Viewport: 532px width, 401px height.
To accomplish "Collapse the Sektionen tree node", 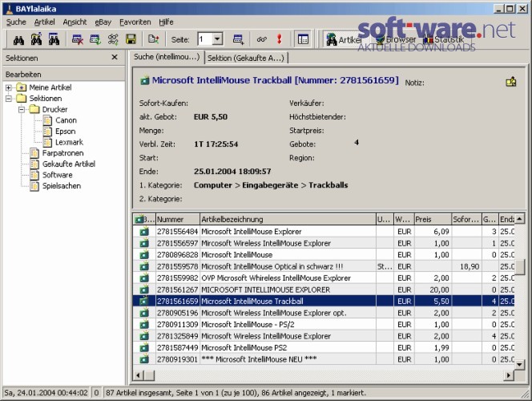I will (x=9, y=99).
